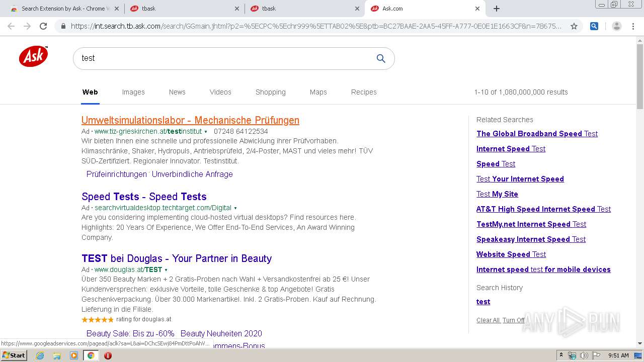The image size is (644, 362).
Task: Reload the page with the refresh icon
Action: click(x=43, y=26)
